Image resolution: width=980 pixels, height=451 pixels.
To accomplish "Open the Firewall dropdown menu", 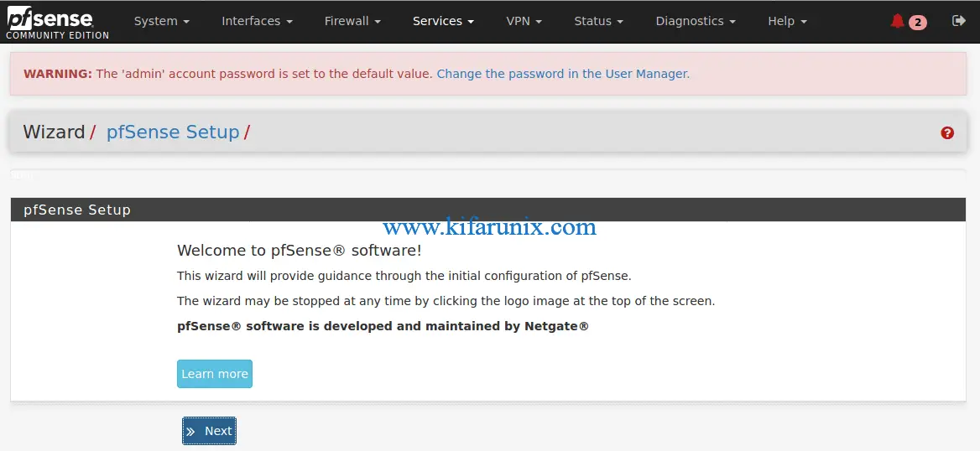I will (352, 21).
